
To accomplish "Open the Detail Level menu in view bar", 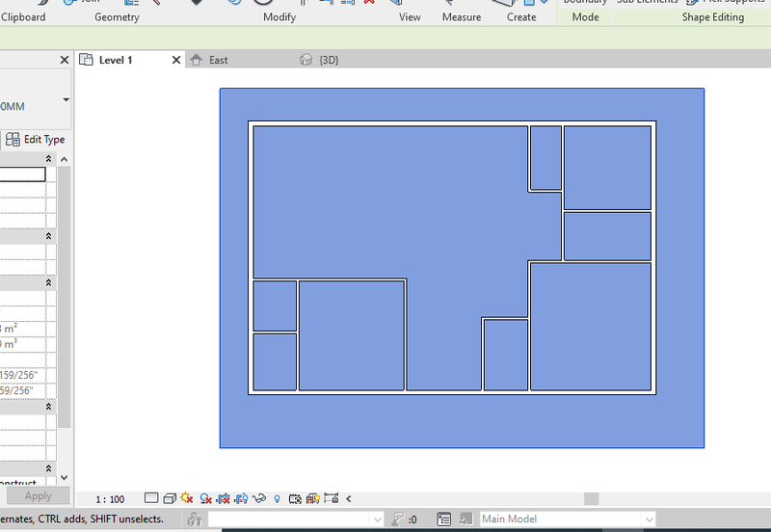I will 151,498.
